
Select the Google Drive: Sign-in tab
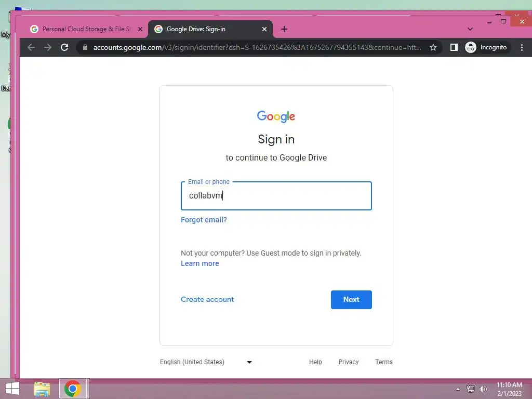[x=210, y=29]
